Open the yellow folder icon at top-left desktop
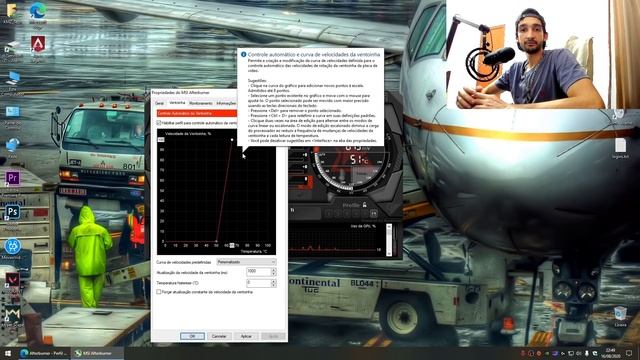 (x=11, y=10)
